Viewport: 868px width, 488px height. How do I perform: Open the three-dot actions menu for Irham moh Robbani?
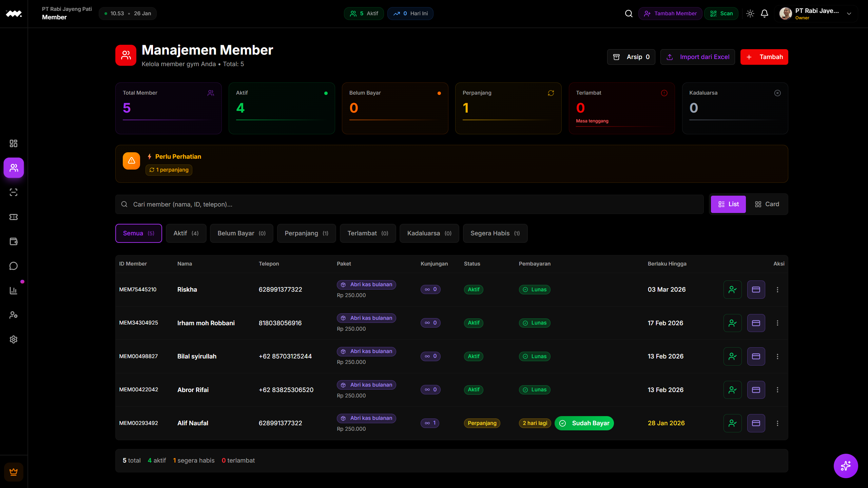[x=777, y=323]
